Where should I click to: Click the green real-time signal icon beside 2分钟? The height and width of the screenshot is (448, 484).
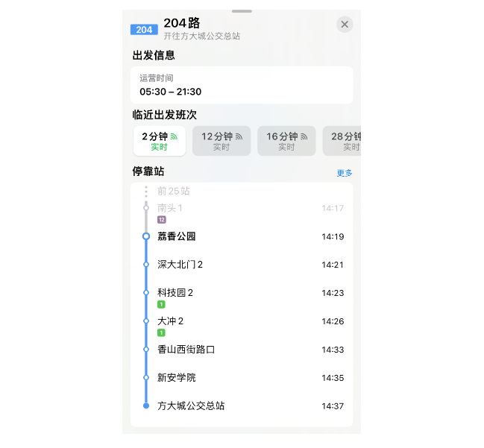[174, 136]
